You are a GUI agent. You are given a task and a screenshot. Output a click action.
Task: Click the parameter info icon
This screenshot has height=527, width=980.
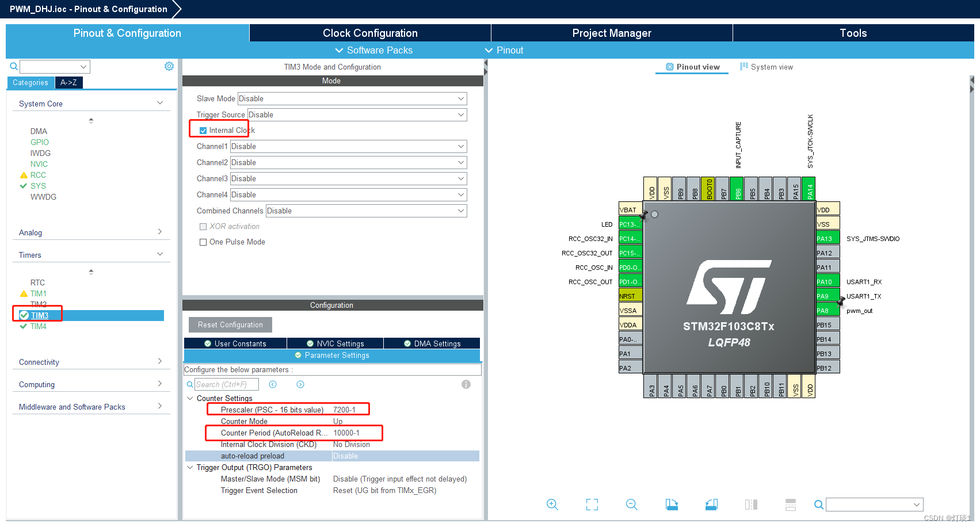466,384
